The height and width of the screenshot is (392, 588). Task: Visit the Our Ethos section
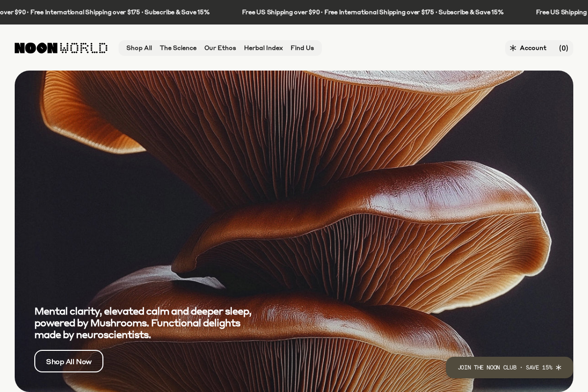(220, 48)
